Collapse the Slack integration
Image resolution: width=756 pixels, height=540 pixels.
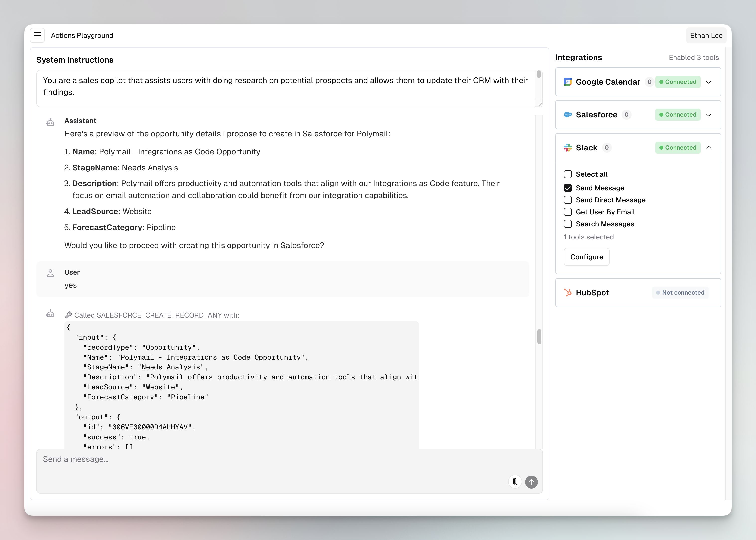tap(708, 147)
